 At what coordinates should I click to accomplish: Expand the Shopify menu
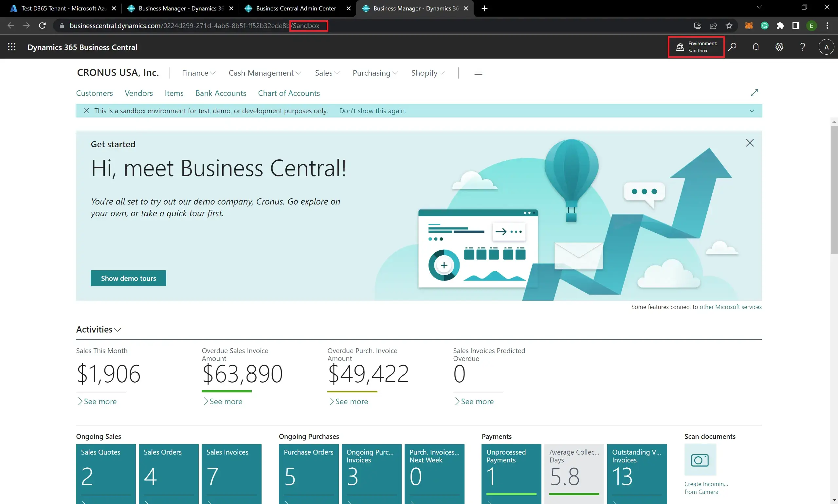428,73
